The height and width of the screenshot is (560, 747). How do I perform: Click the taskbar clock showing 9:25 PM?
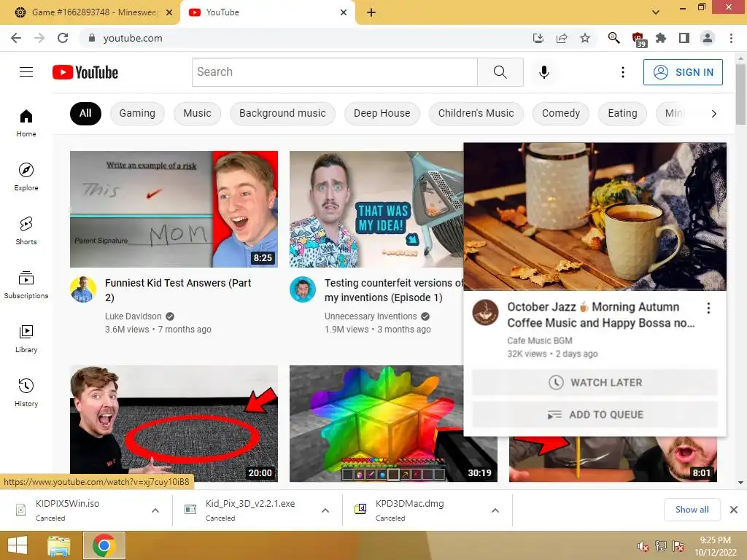[715, 546]
